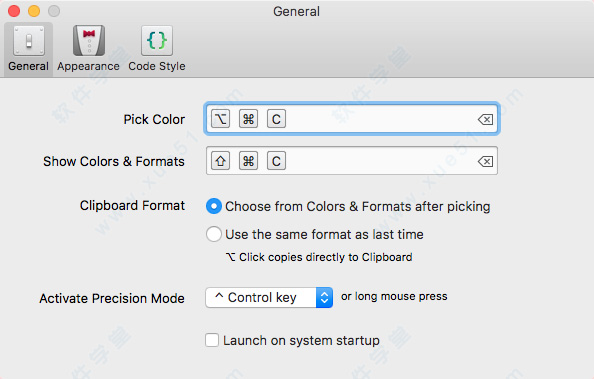The width and height of the screenshot is (594, 379).
Task: Click the blue arrows of Precision Mode popup
Action: (x=324, y=298)
